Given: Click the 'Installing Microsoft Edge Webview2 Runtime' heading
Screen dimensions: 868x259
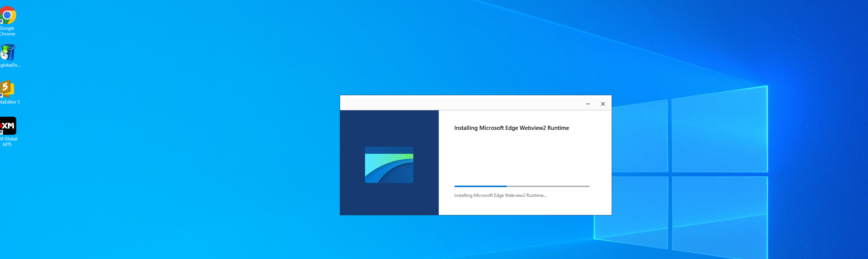Looking at the screenshot, I should 511,128.
